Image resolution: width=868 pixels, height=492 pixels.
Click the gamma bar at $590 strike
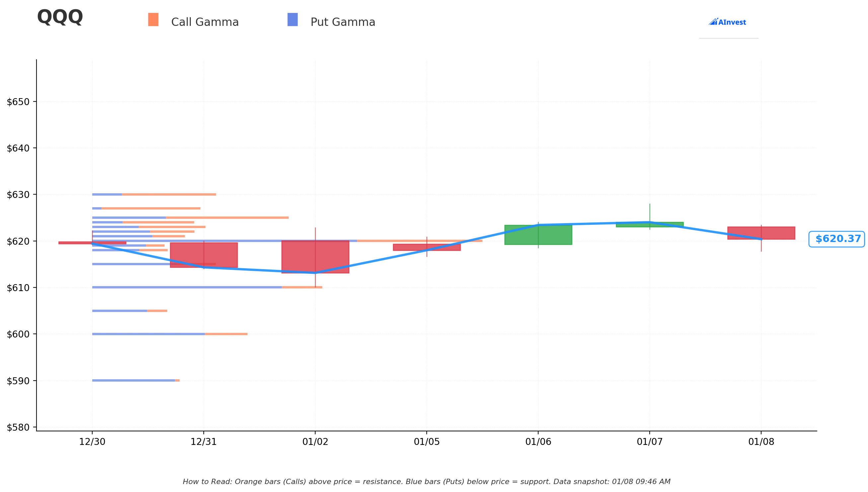click(136, 381)
